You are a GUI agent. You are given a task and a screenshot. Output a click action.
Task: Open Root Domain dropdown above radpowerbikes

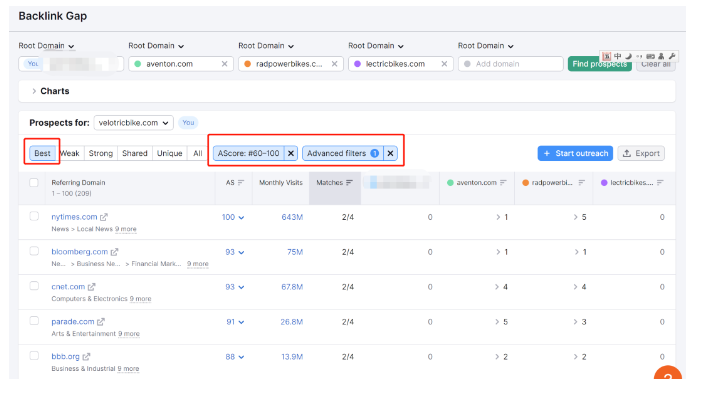(266, 46)
